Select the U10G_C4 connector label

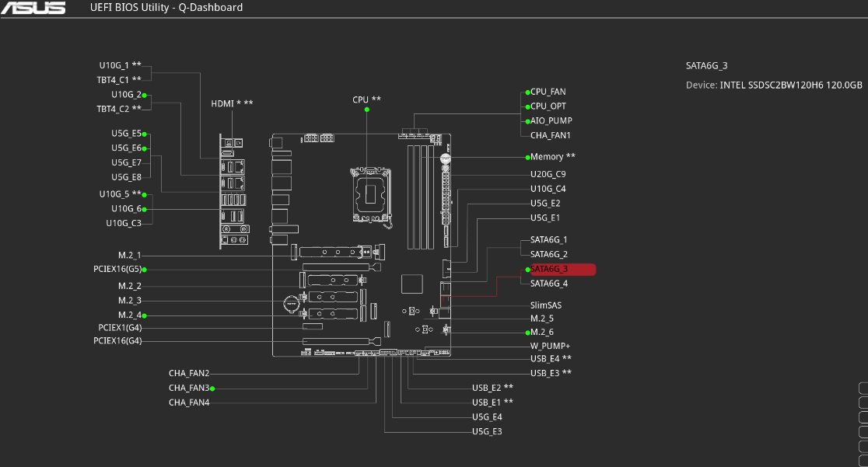click(548, 189)
